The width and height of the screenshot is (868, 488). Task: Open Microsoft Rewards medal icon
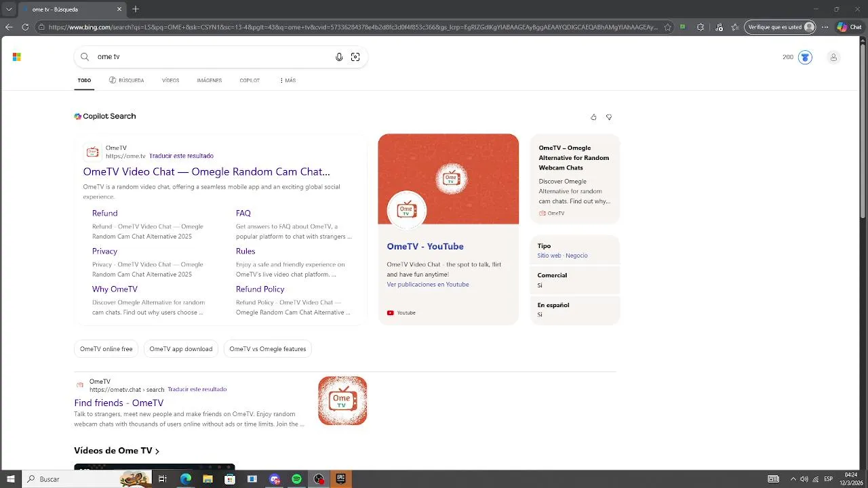click(805, 57)
